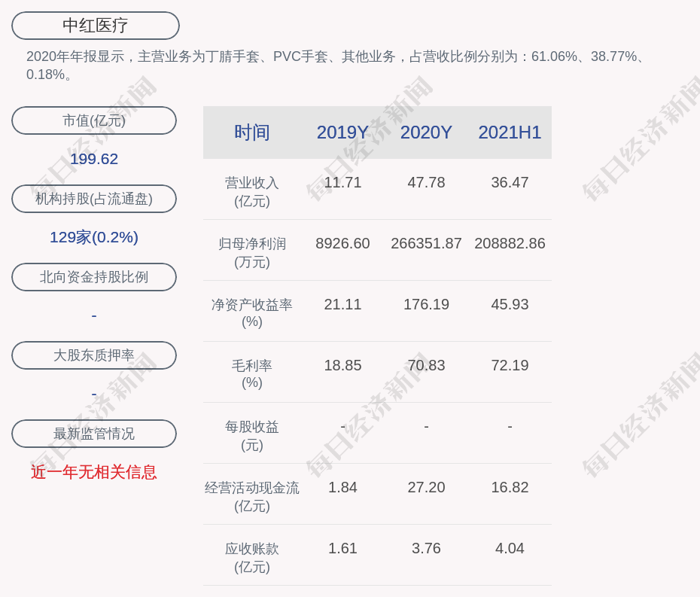The width and height of the screenshot is (700, 597).
Task: Select the 2021H1 column header
Action: (x=510, y=132)
